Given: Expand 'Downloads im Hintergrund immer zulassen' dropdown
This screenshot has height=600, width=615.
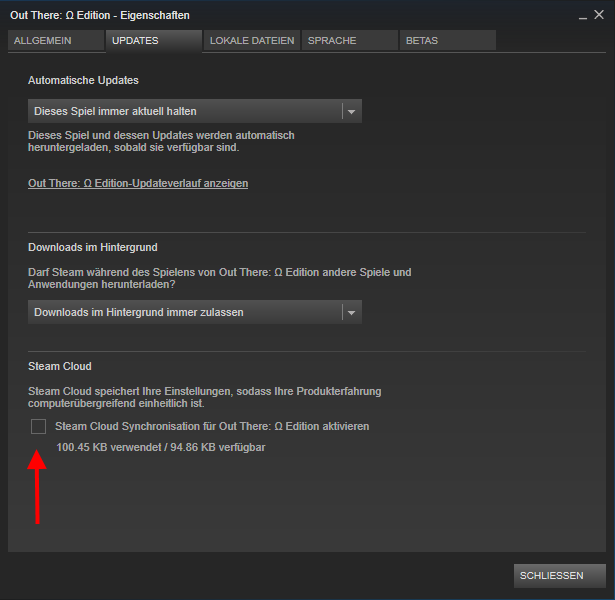Looking at the screenshot, I should (195, 312).
